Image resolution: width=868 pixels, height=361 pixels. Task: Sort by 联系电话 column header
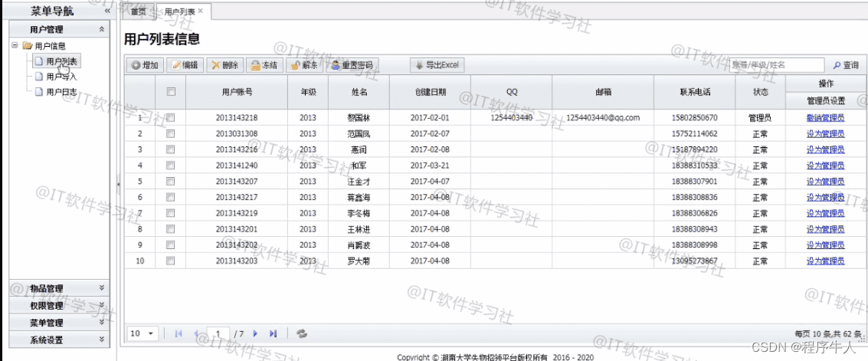coord(695,92)
